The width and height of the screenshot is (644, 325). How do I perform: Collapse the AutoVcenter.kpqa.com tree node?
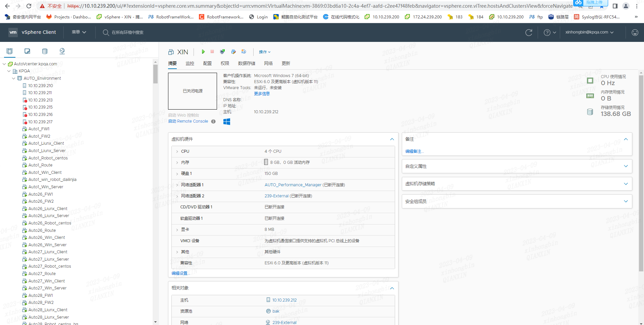tap(4, 64)
